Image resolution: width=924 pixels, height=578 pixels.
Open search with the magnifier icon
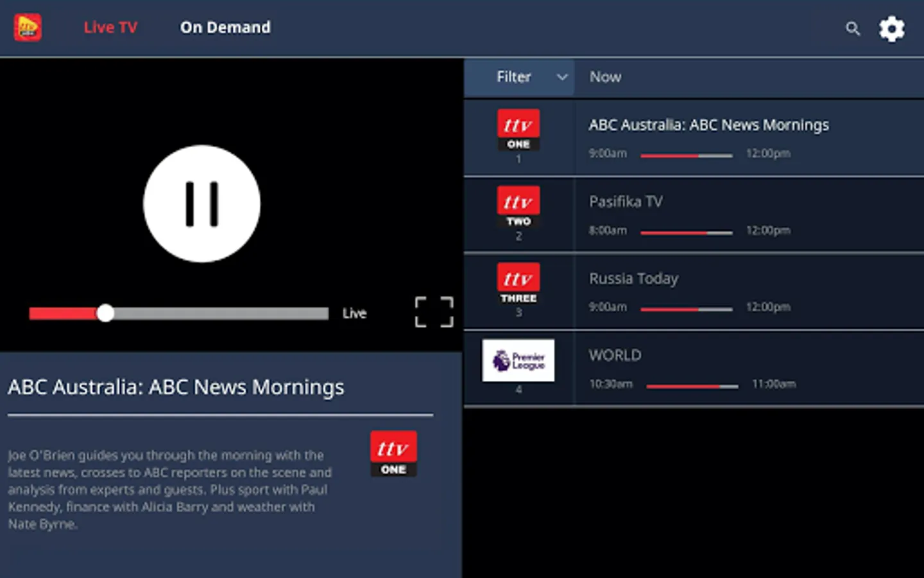(x=852, y=29)
